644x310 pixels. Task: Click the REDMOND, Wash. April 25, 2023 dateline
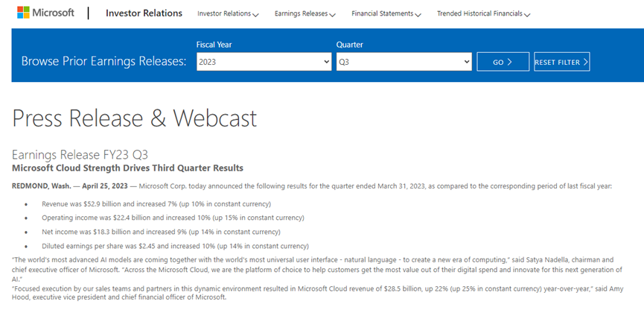[70, 186]
